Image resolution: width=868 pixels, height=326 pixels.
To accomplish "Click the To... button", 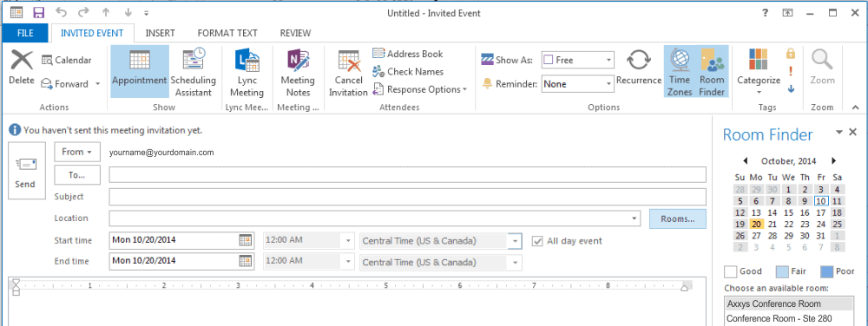I will (x=77, y=174).
